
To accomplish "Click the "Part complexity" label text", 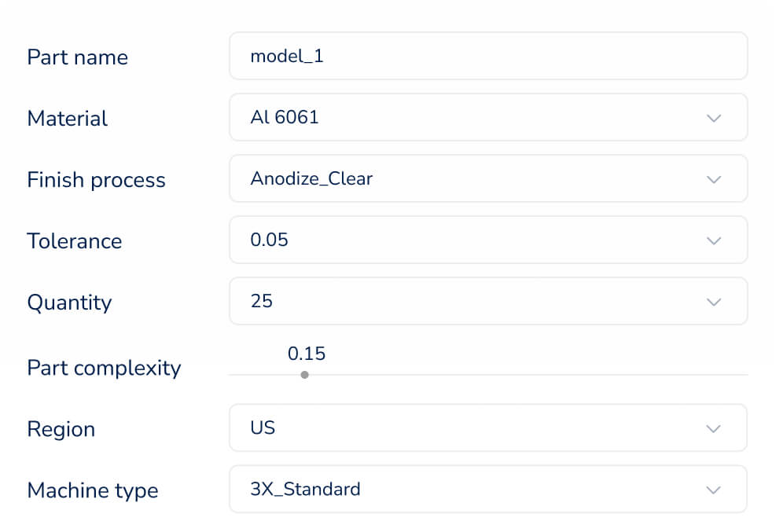I will point(104,368).
